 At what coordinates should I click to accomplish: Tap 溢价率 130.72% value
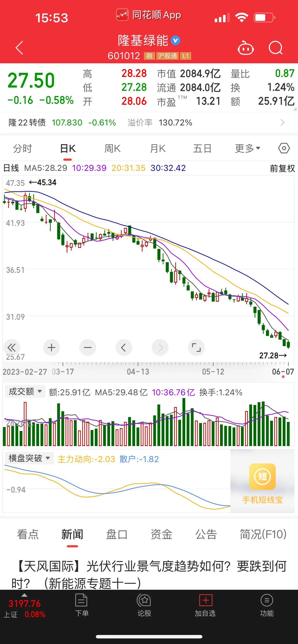pyautogui.click(x=160, y=123)
